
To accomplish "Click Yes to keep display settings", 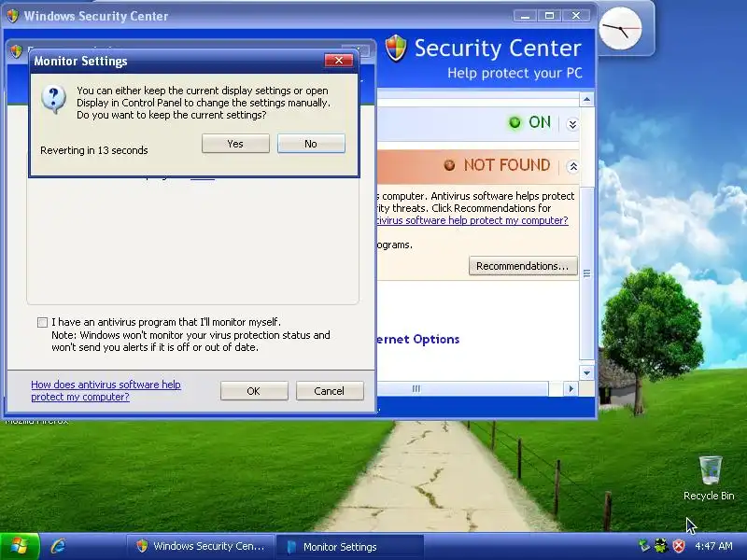I will [235, 144].
